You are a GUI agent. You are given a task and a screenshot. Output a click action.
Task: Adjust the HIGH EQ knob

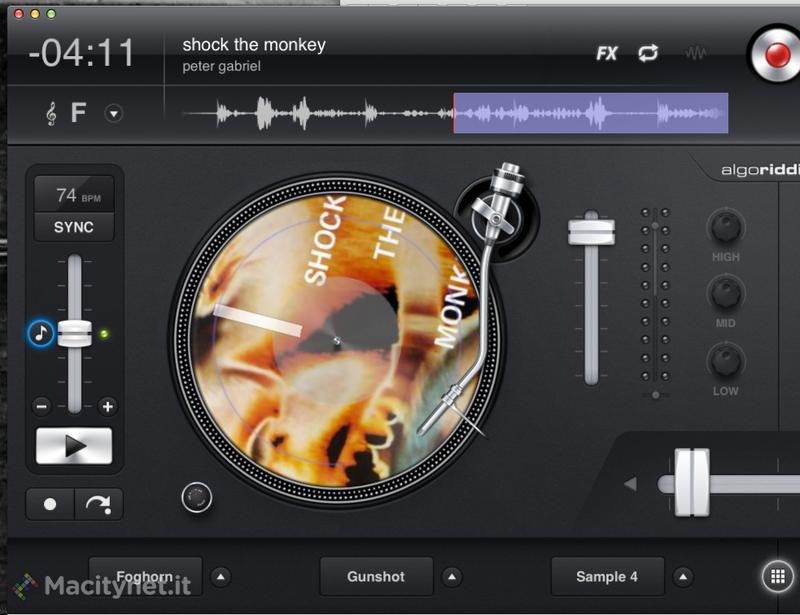tap(726, 227)
